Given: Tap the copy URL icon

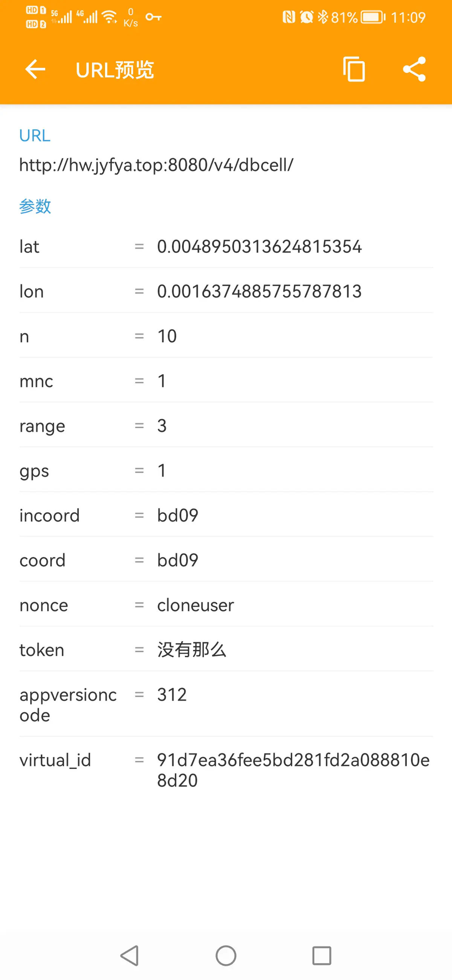Looking at the screenshot, I should tap(354, 69).
